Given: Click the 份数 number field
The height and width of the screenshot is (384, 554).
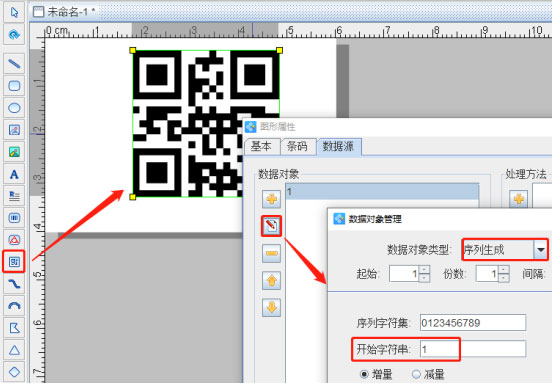Looking at the screenshot, I should click(x=487, y=273).
